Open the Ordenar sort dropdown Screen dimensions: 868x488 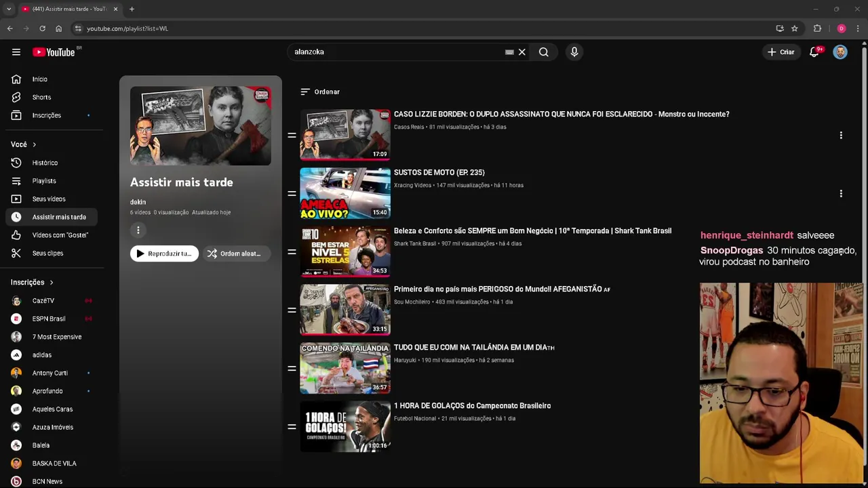[320, 91]
